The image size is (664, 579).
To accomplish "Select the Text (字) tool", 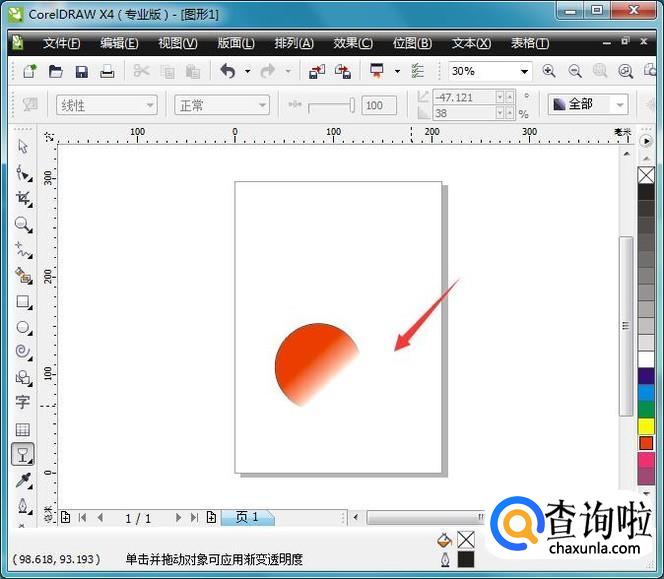I will point(22,403).
